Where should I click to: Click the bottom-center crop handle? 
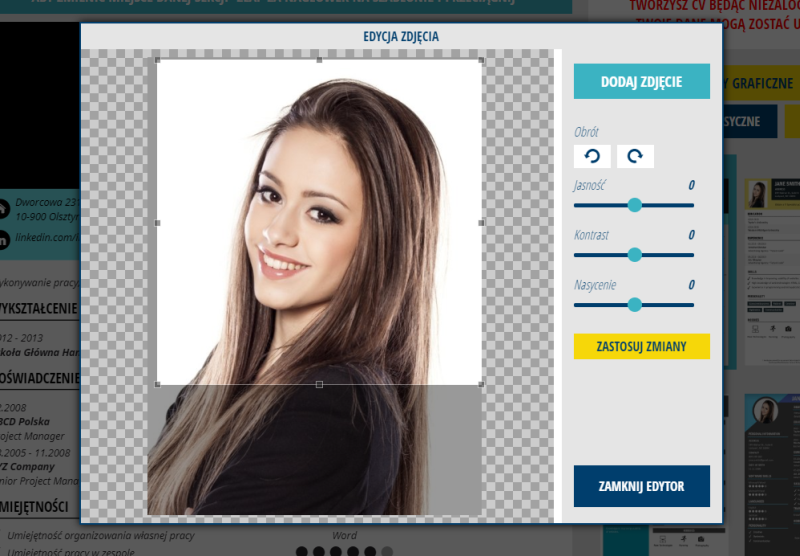(320, 384)
